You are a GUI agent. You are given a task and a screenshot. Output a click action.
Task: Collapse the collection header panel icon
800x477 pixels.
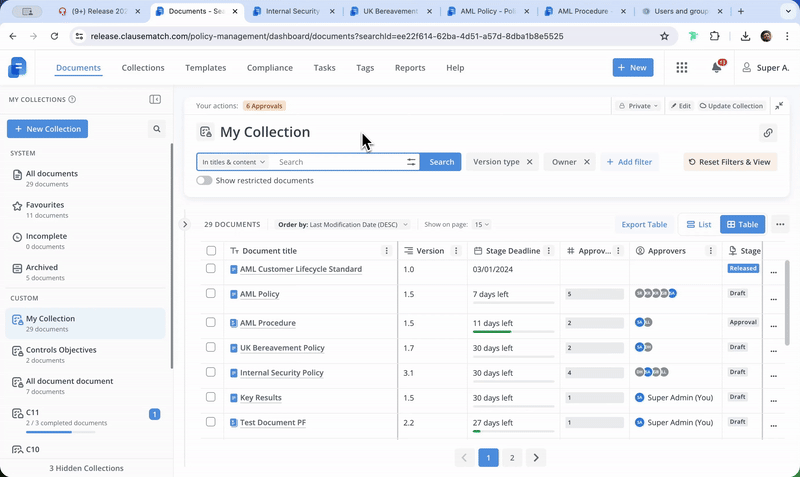coord(779,105)
